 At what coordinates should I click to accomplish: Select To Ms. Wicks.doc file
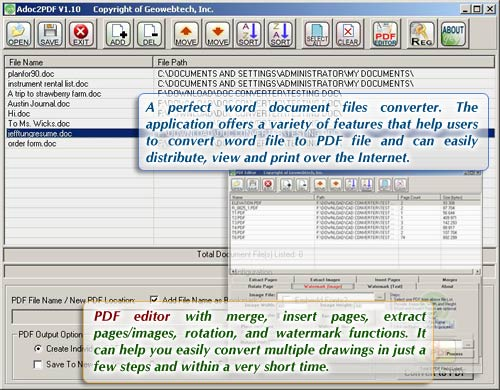pos(39,124)
